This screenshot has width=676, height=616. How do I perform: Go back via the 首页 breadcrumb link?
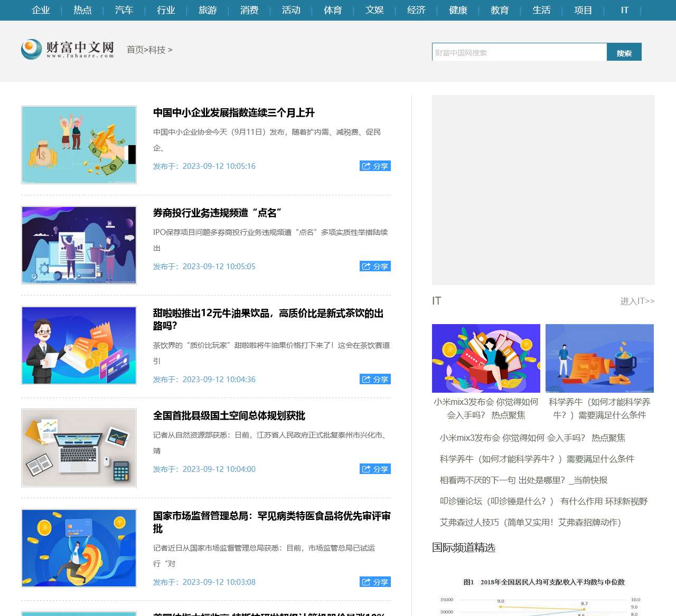click(x=134, y=50)
